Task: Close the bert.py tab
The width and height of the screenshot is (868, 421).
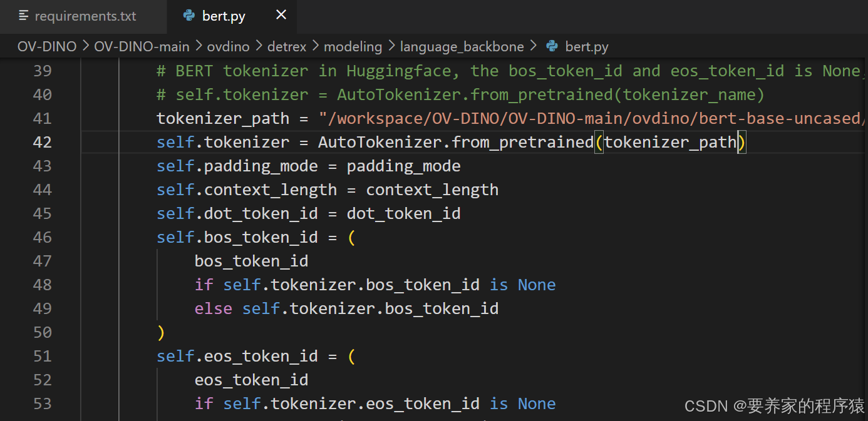Action: [281, 15]
